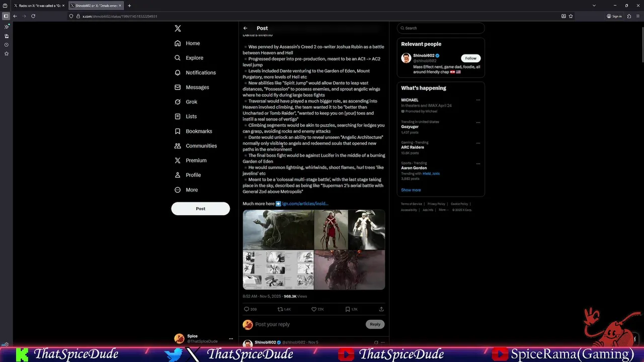Bookmark the post with bookmark icon
This screenshot has height=362, width=644.
point(348,309)
